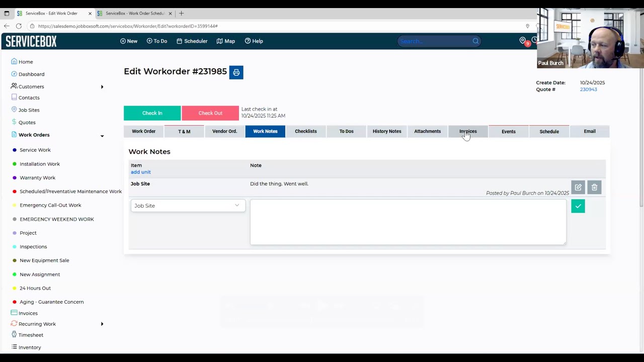Print the workorder using the printer icon
The height and width of the screenshot is (362, 644).
pos(236,72)
